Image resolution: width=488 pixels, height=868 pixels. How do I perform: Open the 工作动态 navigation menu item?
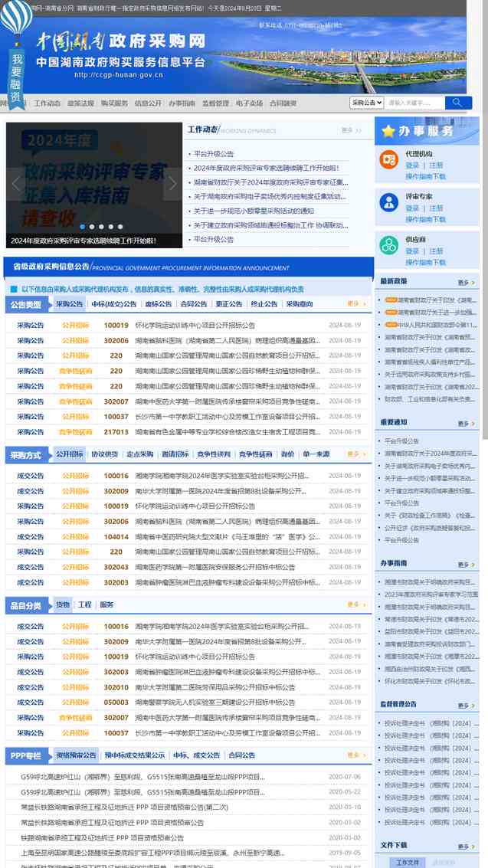tap(47, 103)
